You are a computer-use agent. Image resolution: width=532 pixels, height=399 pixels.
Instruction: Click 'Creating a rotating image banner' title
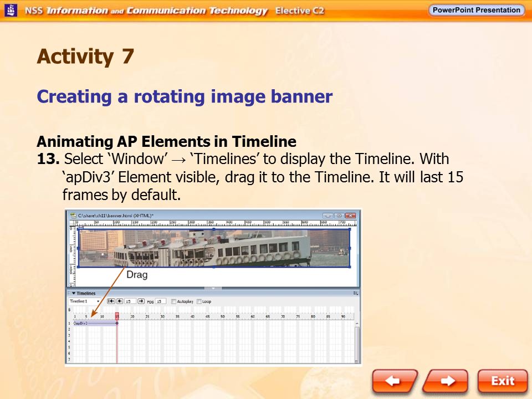click(185, 96)
